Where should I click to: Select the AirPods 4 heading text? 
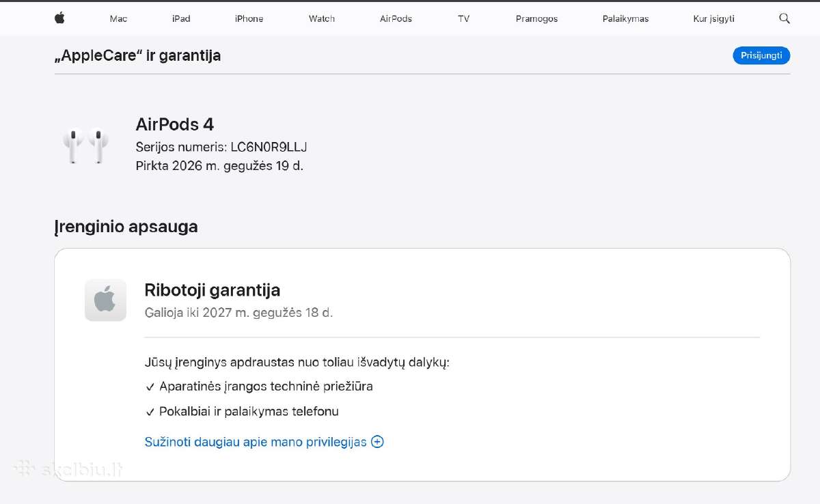pos(175,124)
